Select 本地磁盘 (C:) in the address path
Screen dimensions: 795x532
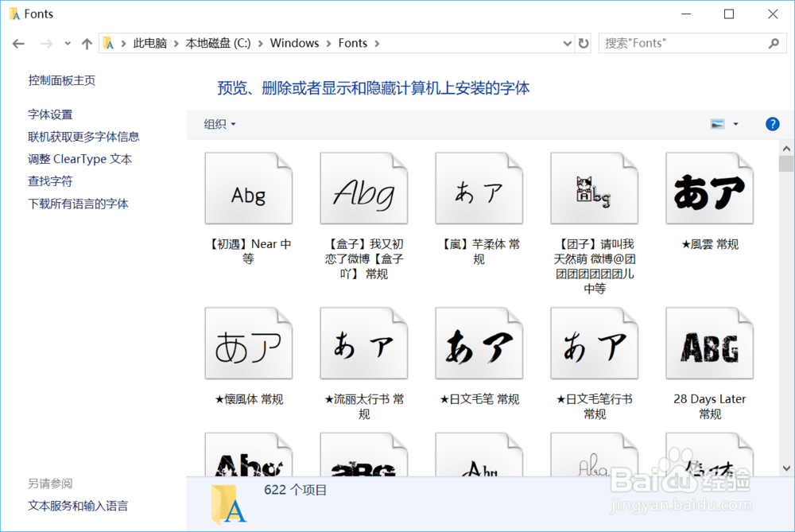[218, 43]
